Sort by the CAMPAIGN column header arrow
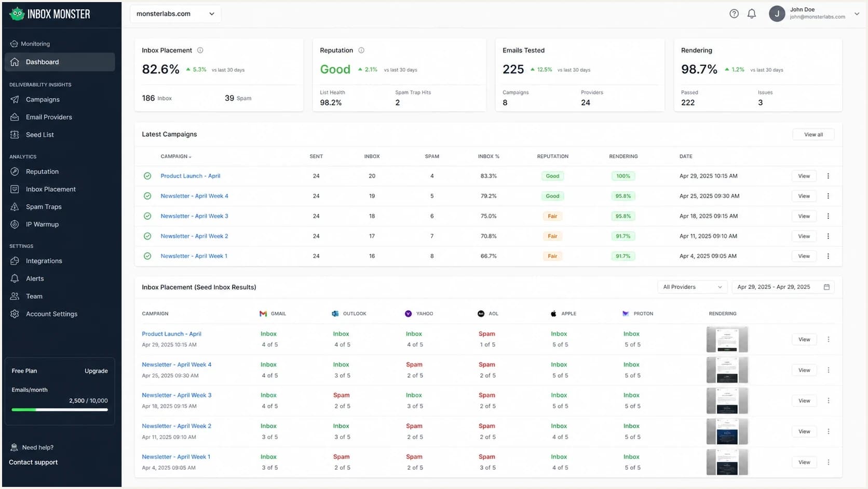The image size is (868, 489). [x=190, y=157]
